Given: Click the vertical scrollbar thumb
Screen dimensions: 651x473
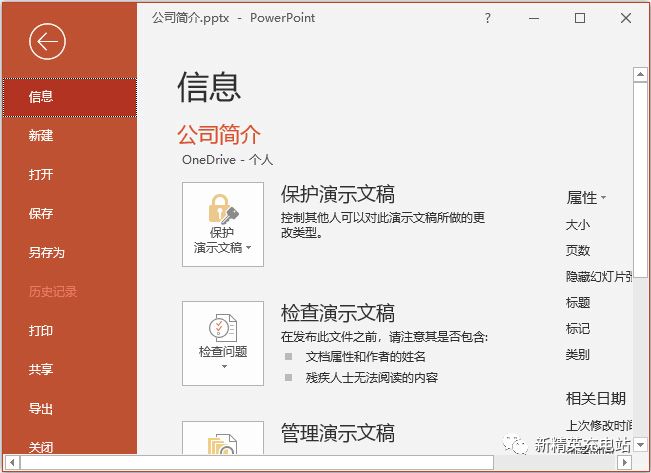Looking at the screenshot, I should click(x=640, y=179).
